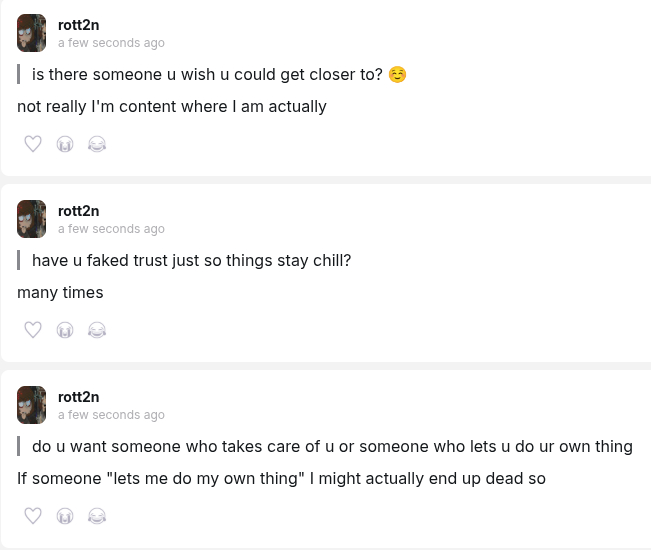Viewport: 651px width, 550px height.
Task: Add crying reaction to "many times" post
Action: click(65, 330)
